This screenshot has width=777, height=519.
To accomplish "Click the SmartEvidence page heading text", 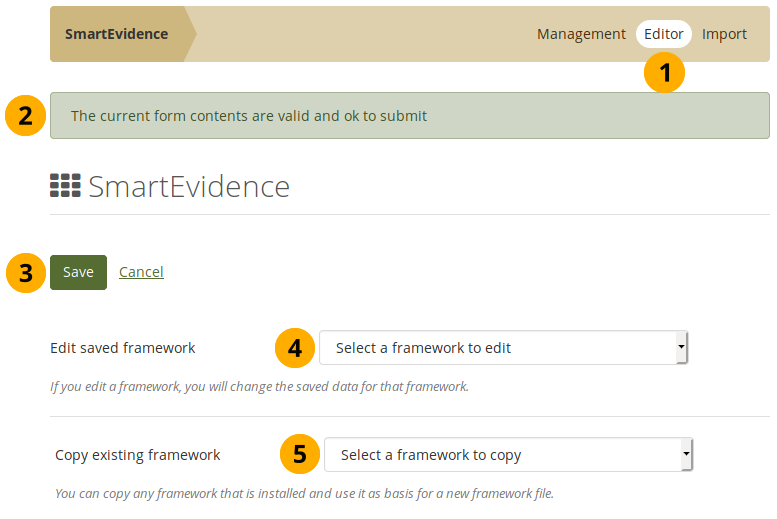I will [189, 186].
